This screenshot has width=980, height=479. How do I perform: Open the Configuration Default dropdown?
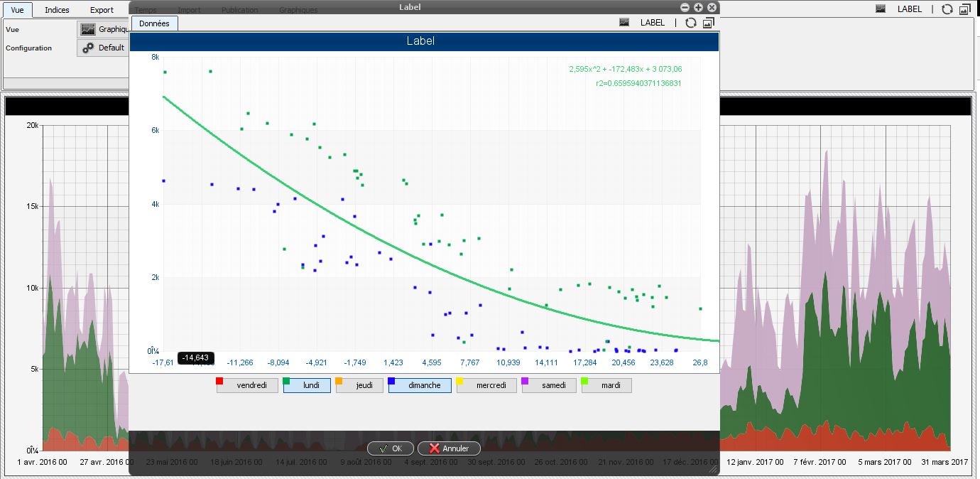coord(104,48)
